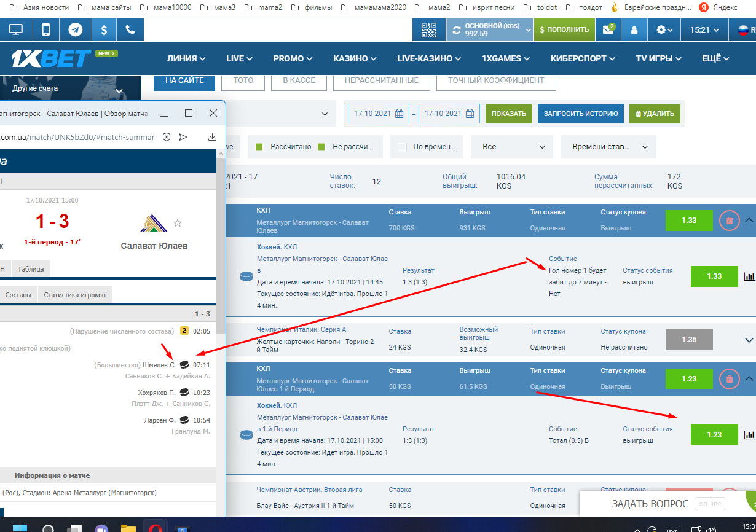
Task: Collapse the 50 KGS 1-й Период bet details
Action: click(749, 378)
